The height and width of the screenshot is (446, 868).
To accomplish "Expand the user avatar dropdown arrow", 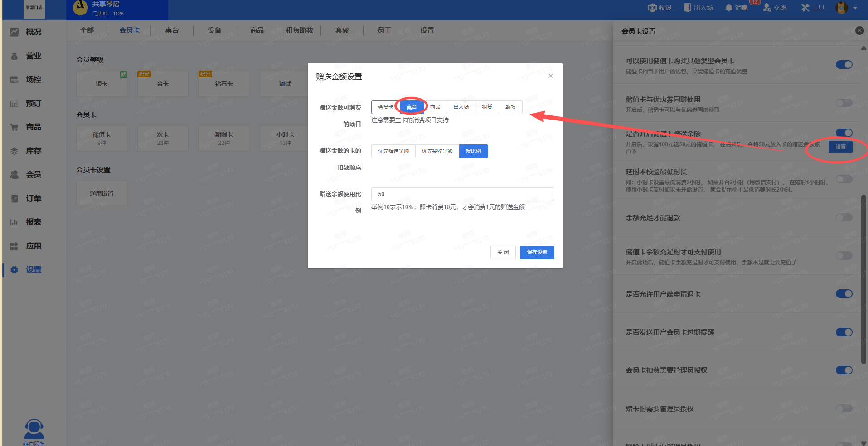I will coord(855,8).
